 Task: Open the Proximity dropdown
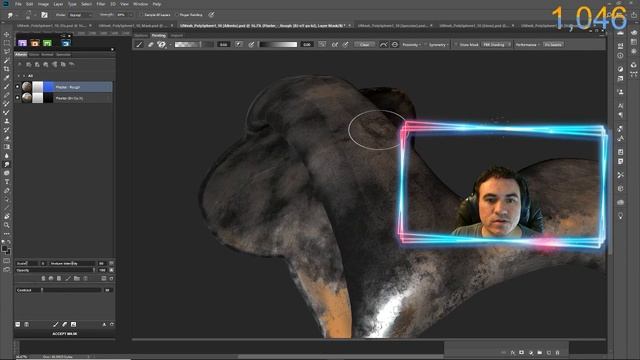click(x=411, y=44)
